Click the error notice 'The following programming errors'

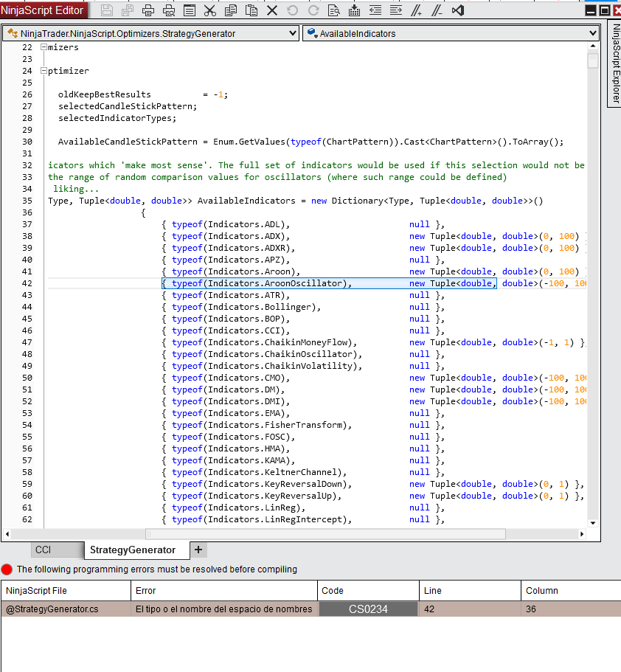point(157,569)
